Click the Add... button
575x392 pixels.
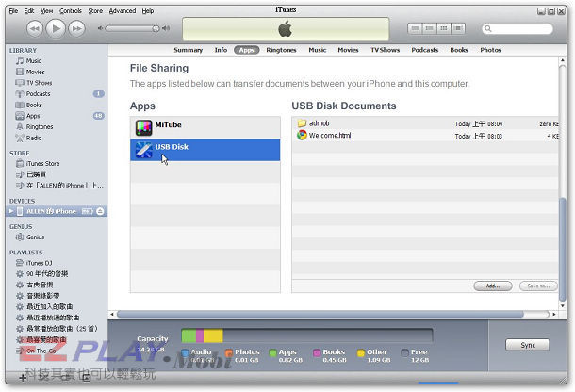493,286
